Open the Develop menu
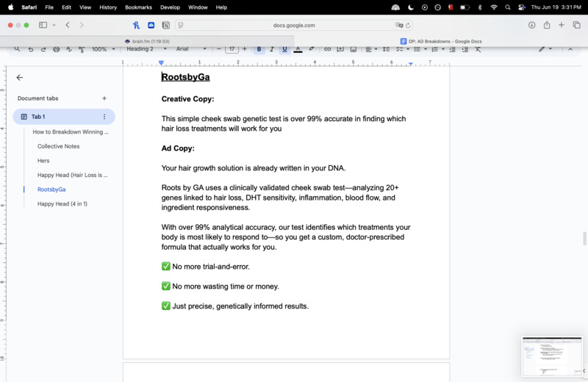The width and height of the screenshot is (588, 382). [170, 7]
